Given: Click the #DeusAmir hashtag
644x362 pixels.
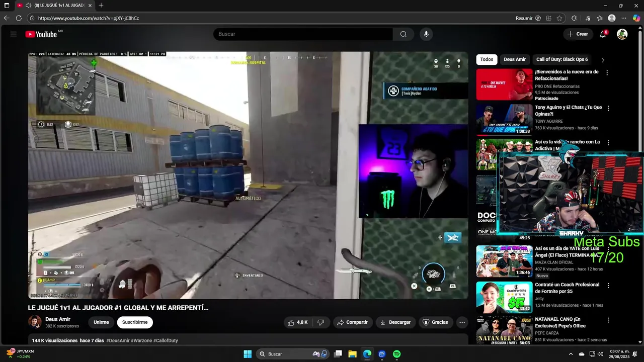Looking at the screenshot, I should tap(118, 341).
